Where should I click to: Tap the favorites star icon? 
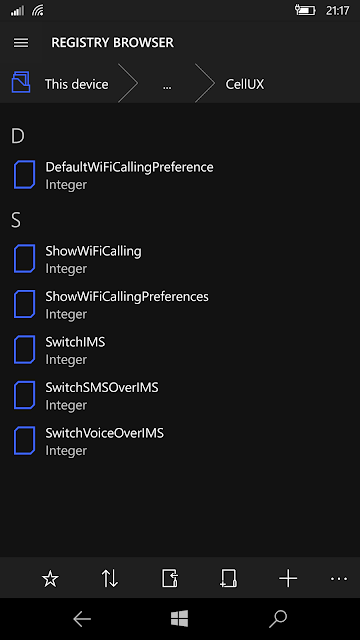tap(50, 578)
